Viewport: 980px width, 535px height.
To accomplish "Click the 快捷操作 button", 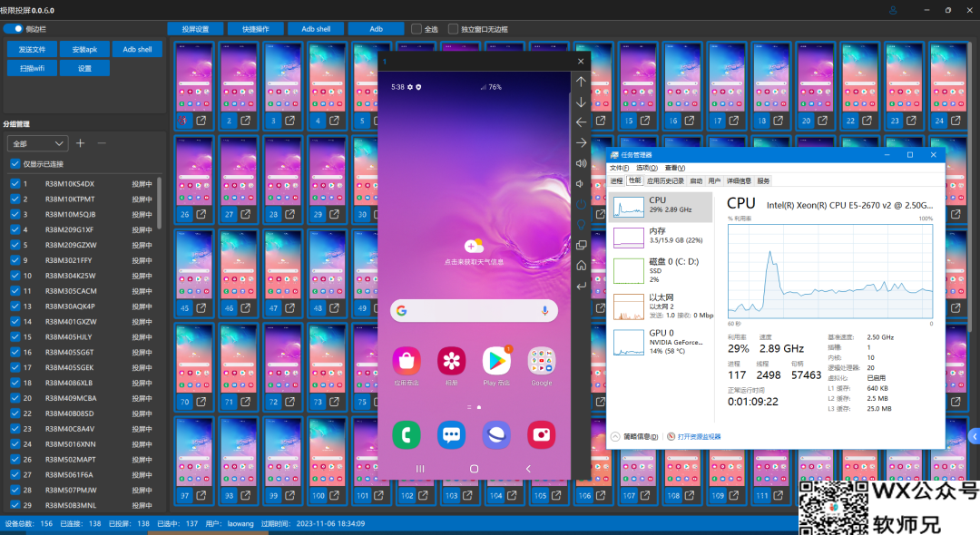I will (x=256, y=29).
